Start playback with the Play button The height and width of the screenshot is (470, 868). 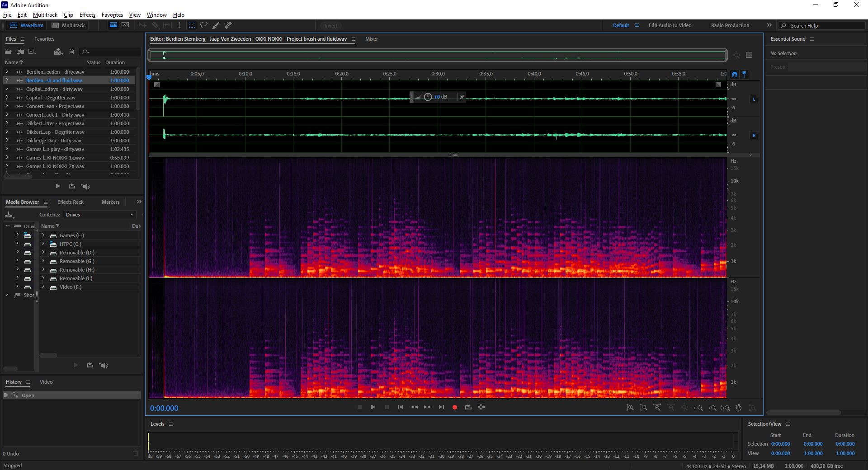click(x=373, y=407)
